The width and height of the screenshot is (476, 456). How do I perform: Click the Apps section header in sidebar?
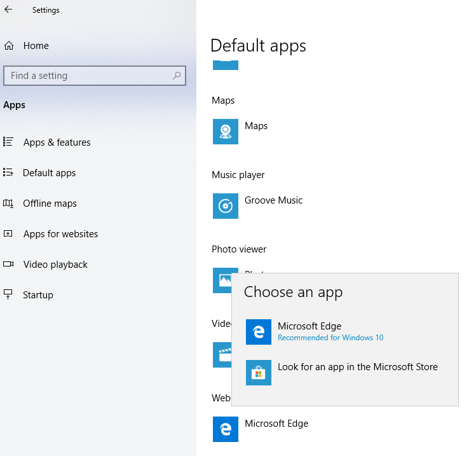click(x=14, y=105)
